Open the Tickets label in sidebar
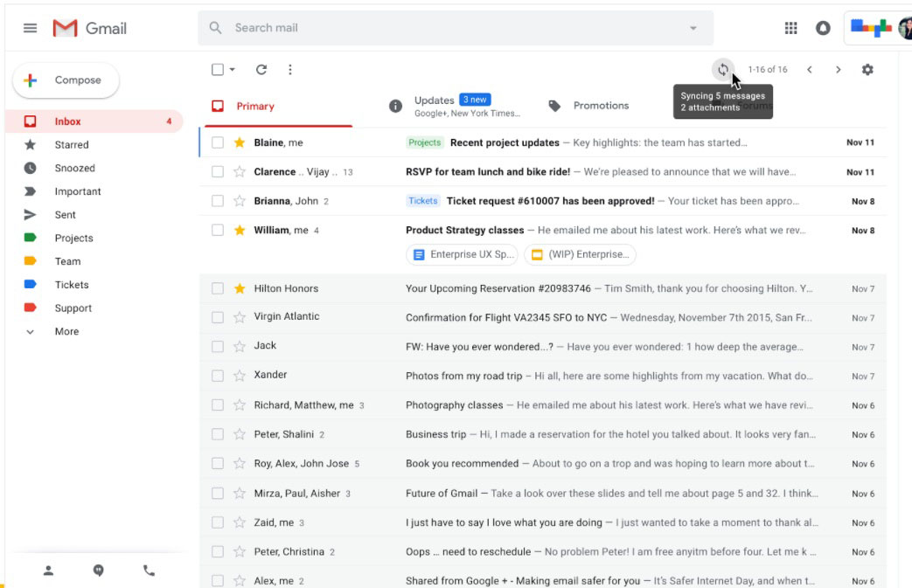This screenshot has width=912, height=588. 72,285
